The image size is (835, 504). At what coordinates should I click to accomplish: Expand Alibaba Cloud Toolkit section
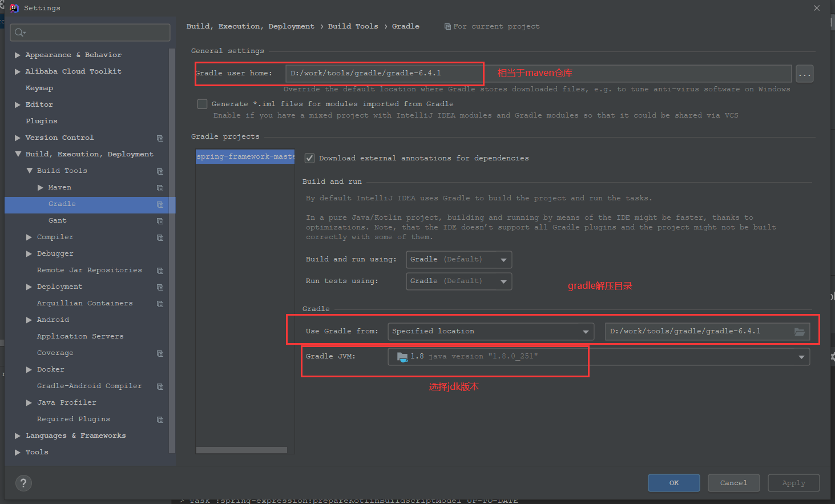click(18, 72)
